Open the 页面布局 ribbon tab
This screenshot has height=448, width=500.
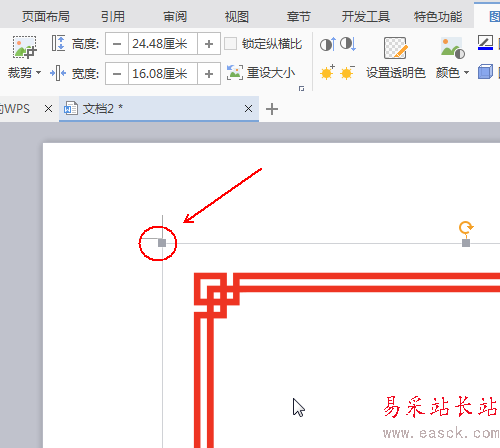(x=46, y=16)
